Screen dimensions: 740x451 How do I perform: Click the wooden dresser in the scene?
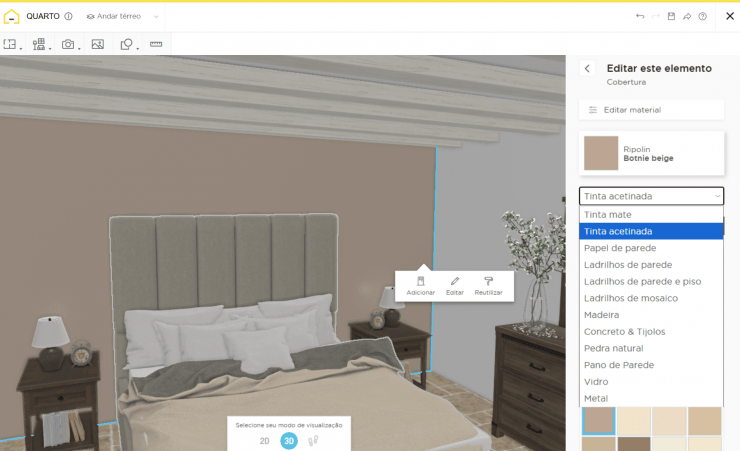(x=529, y=382)
